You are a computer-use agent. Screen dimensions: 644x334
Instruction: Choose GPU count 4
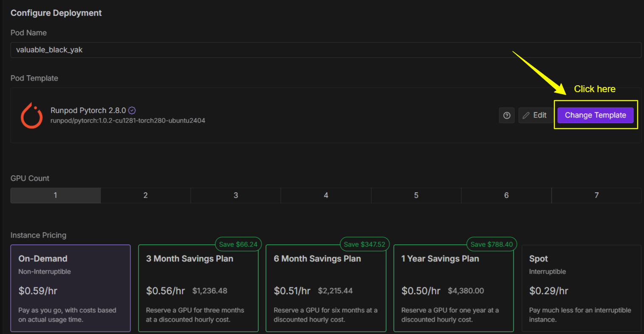pyautogui.click(x=326, y=196)
